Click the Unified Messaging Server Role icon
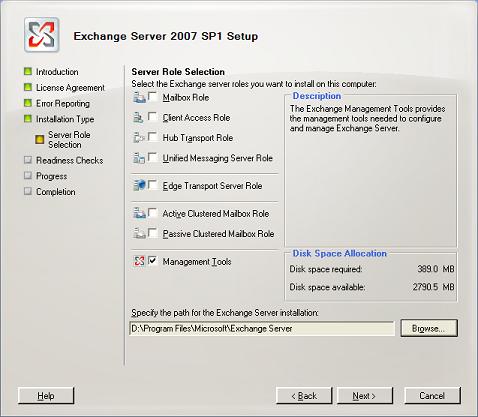478x417 pixels. [x=139, y=158]
